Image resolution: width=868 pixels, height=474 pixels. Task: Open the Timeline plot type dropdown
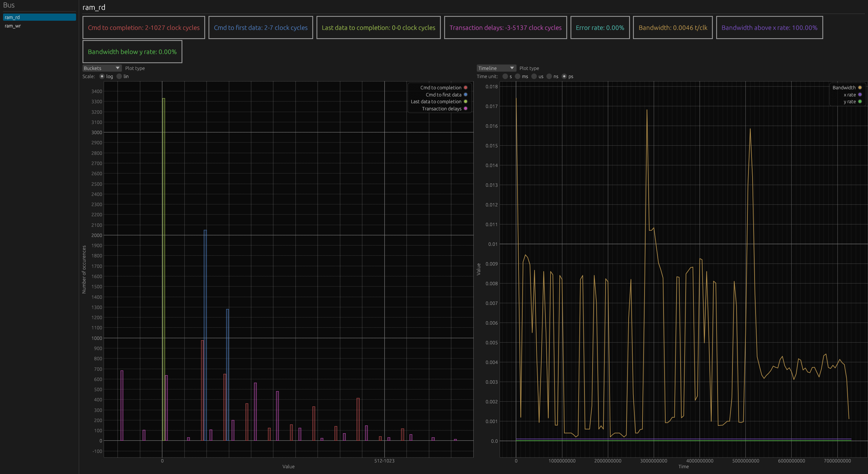point(496,68)
